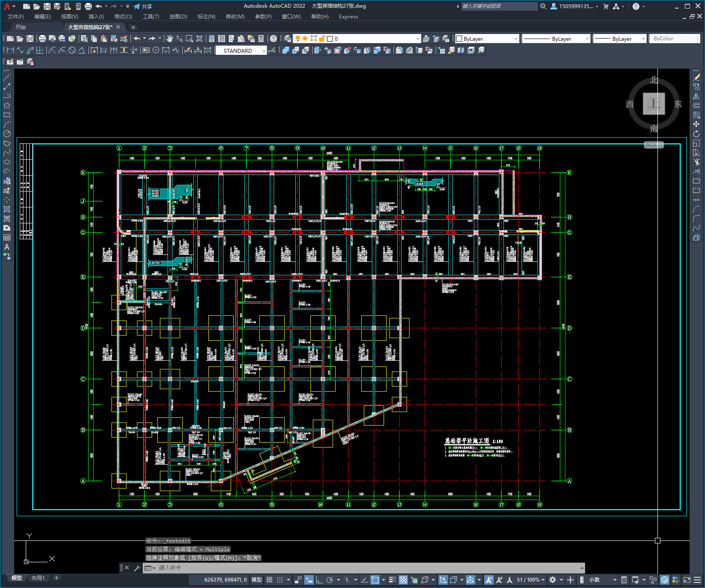Click the Erase tool on the right toolbar

click(696, 77)
